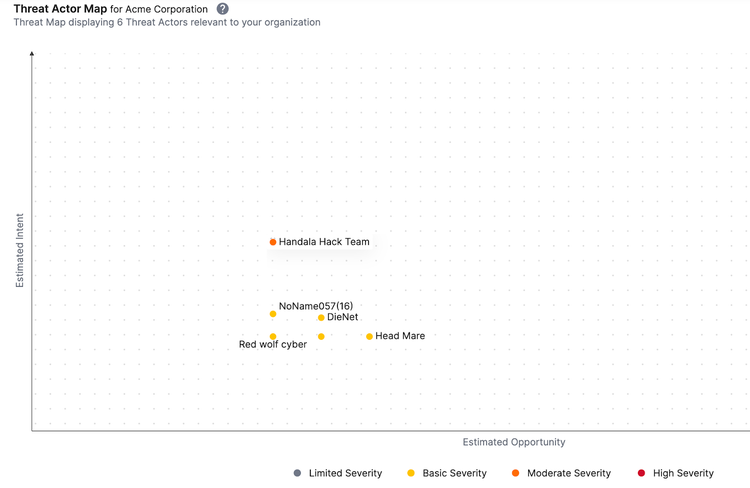Toggle the Basic Severity legend label

[454, 473]
